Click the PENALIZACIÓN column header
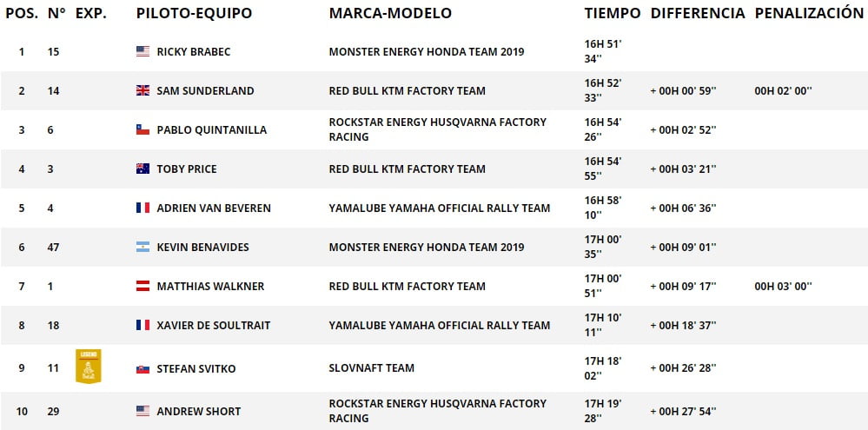 808,14
